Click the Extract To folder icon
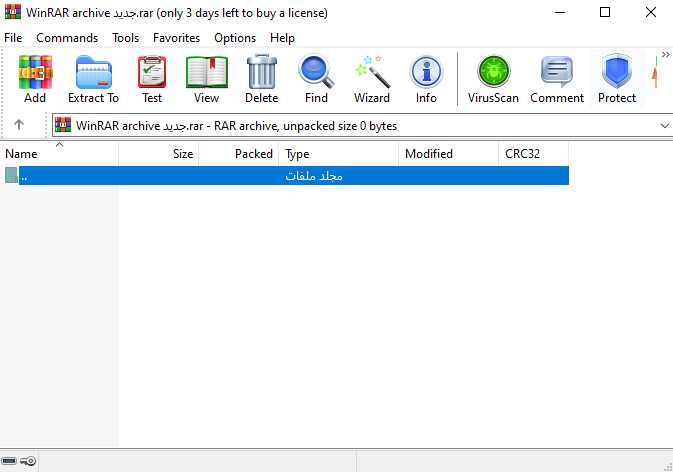 (x=94, y=72)
